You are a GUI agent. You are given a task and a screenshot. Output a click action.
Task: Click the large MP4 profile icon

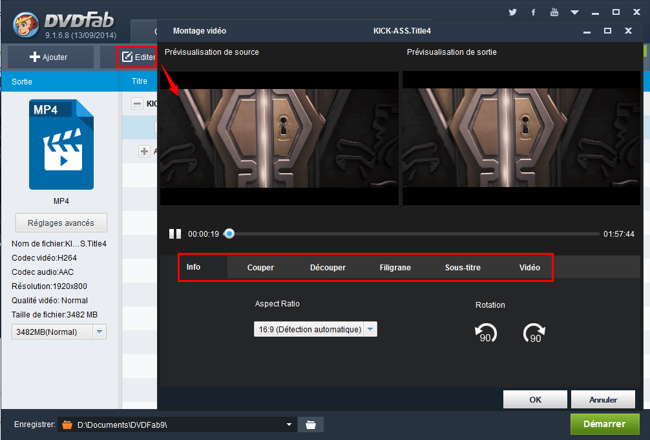click(x=61, y=144)
